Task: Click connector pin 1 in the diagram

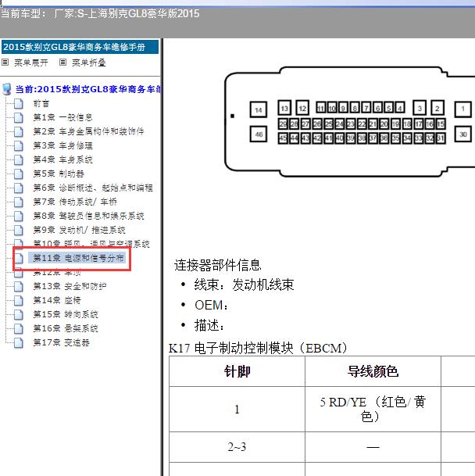Action: coord(462,109)
